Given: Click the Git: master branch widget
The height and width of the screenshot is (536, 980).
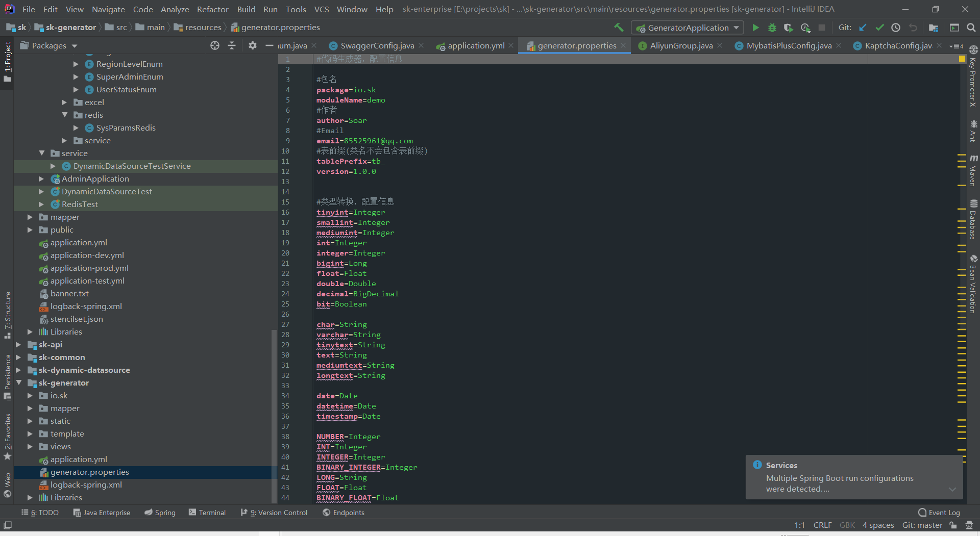Looking at the screenshot, I should [922, 525].
